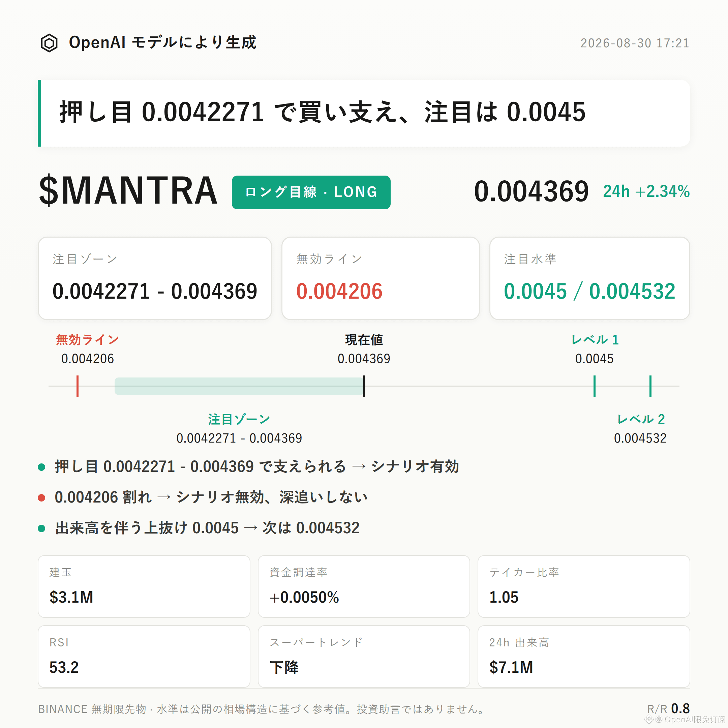Image resolution: width=728 pixels, height=728 pixels.
Task: Click the BINANCE footer disclaimer text
Action: pos(262,709)
